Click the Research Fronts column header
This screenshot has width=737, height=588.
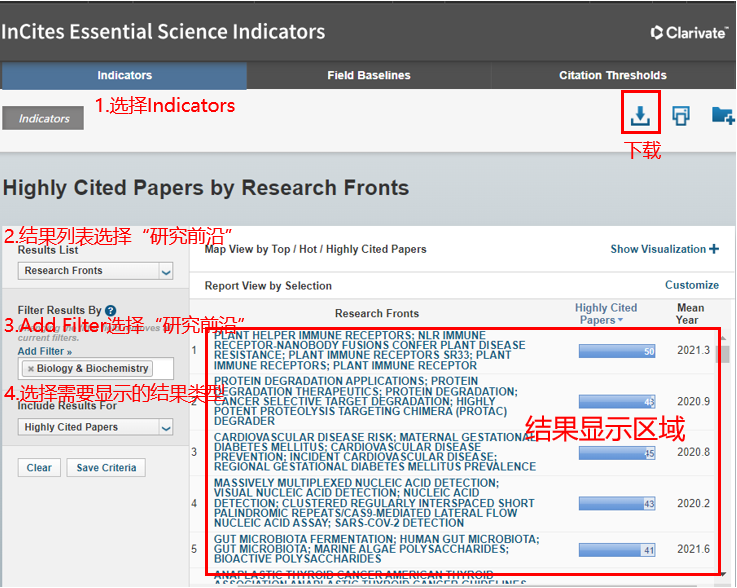coord(376,314)
